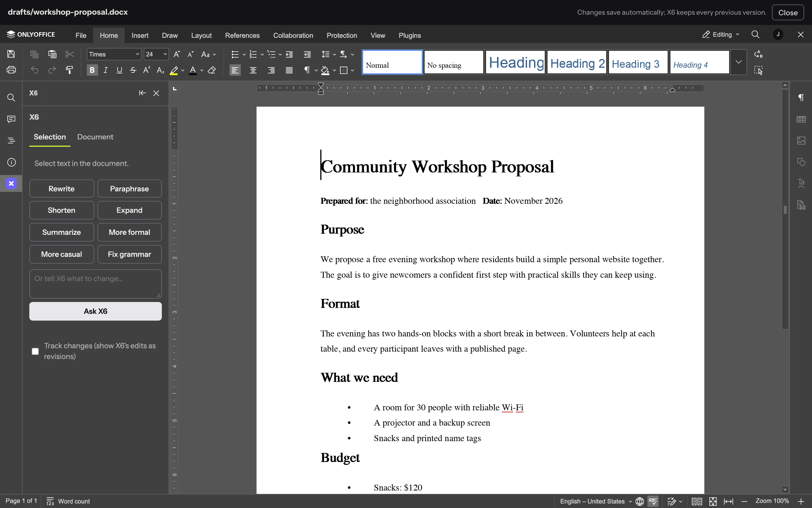
Task: Click the Shorten button
Action: (61, 210)
